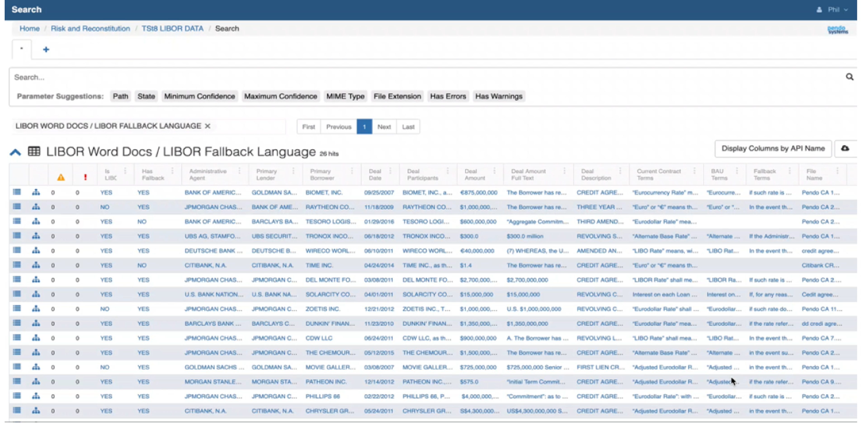The height and width of the screenshot is (438, 868).
Task: Open Risk and Reconstitution breadcrumb link
Action: pyautogui.click(x=90, y=29)
